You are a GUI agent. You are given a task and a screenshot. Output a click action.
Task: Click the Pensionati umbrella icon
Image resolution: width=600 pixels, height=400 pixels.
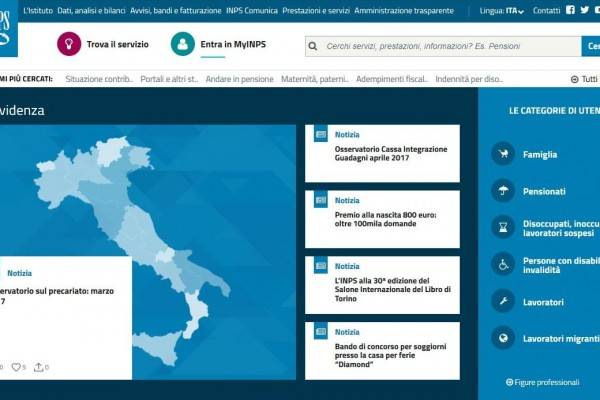pyautogui.click(x=503, y=191)
